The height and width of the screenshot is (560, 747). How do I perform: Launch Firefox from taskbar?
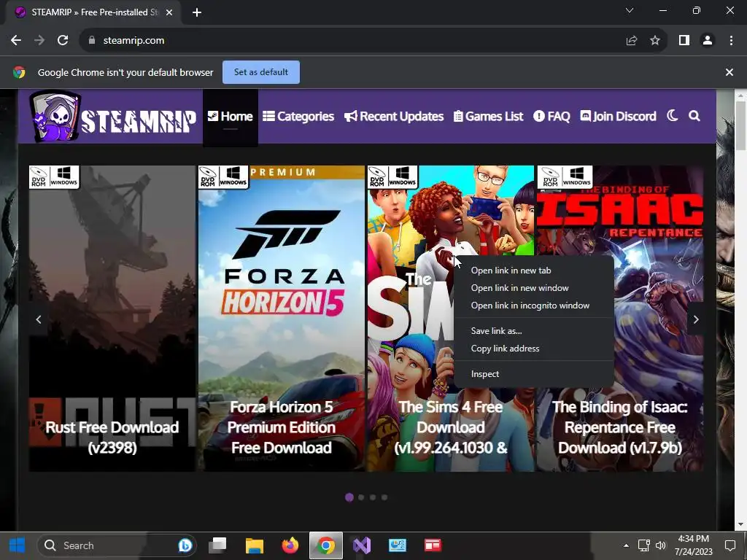tap(290, 545)
